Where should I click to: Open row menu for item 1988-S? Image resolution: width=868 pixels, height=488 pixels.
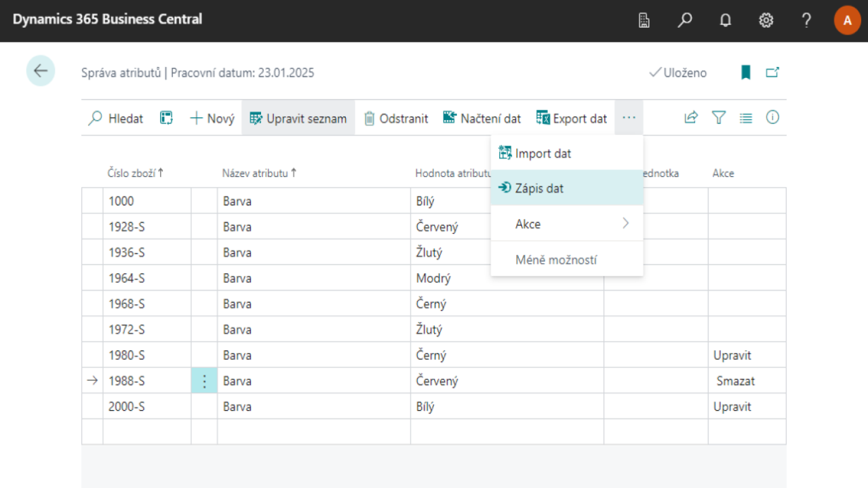click(x=204, y=381)
